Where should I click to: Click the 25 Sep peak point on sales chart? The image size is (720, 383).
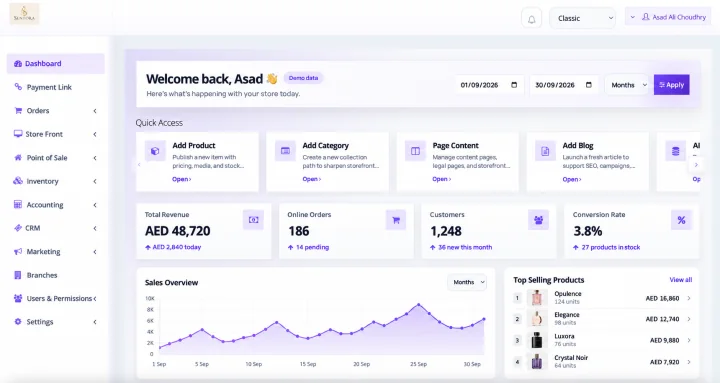click(x=418, y=304)
